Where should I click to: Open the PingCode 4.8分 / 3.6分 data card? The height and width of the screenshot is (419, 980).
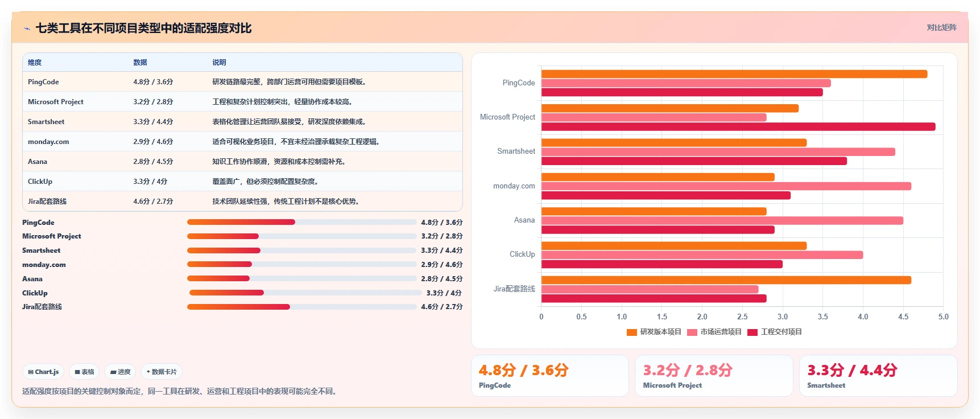click(x=549, y=376)
